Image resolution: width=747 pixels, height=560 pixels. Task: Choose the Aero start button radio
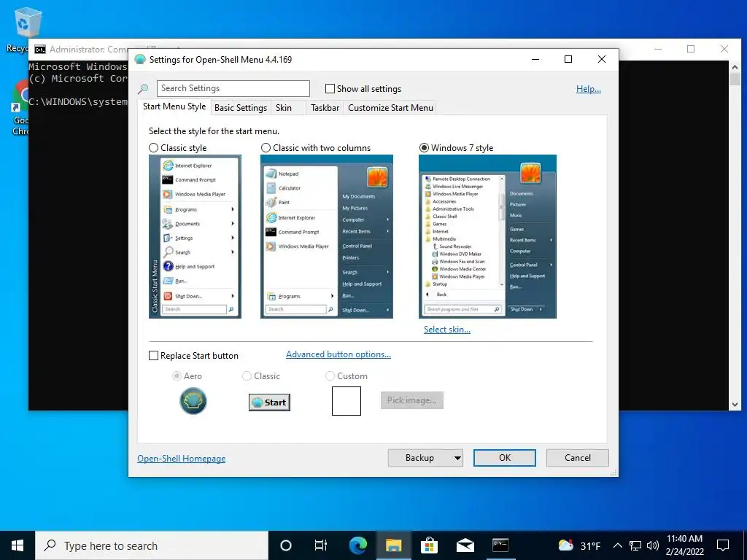177,376
